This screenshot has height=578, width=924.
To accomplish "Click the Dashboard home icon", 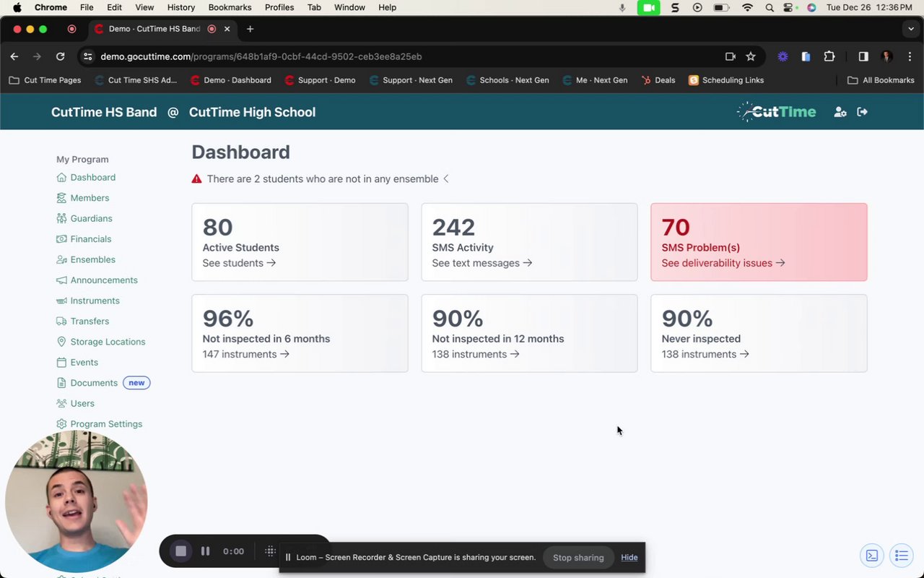I will pos(61,177).
